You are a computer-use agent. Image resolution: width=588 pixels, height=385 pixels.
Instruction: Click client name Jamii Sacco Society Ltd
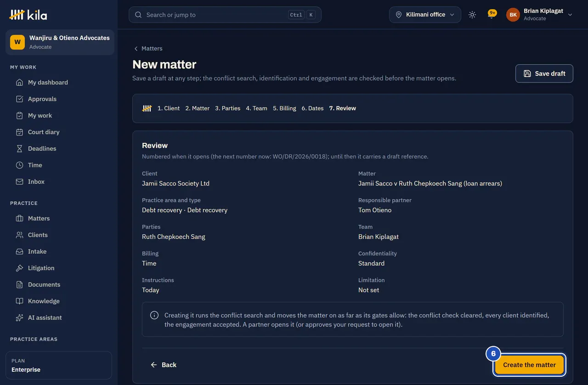pos(175,183)
